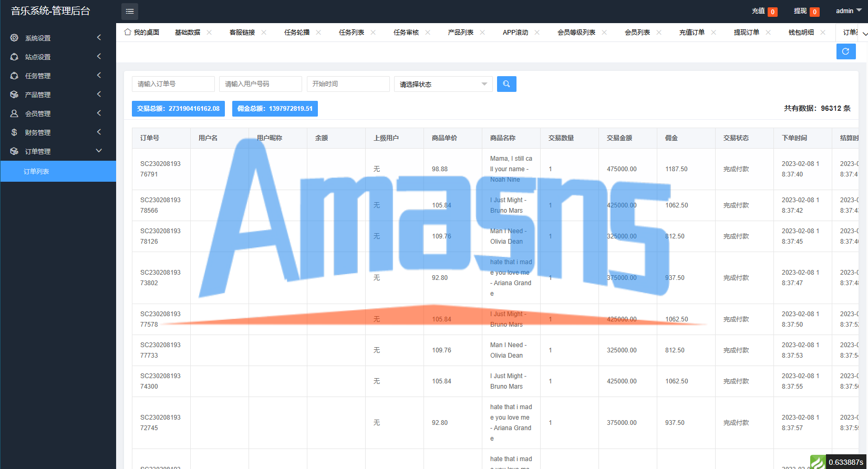The height and width of the screenshot is (469, 868).
Task: Click the blue refresh icon button
Action: pyautogui.click(x=846, y=51)
